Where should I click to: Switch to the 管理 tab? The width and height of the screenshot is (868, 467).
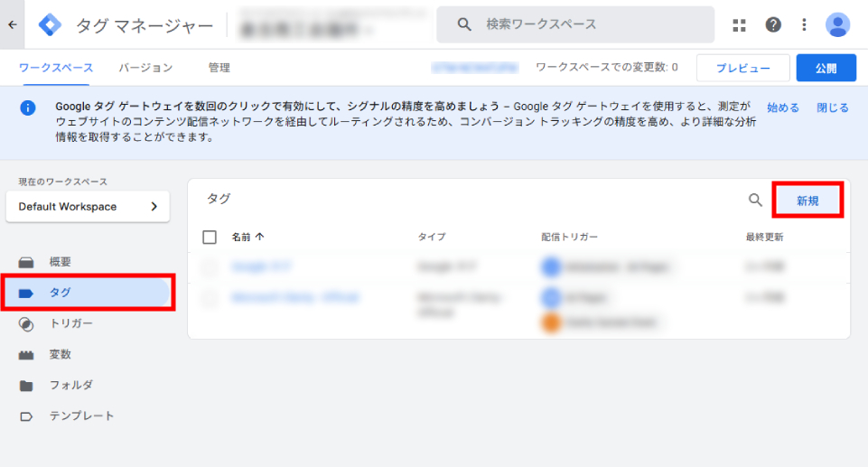pyautogui.click(x=219, y=68)
